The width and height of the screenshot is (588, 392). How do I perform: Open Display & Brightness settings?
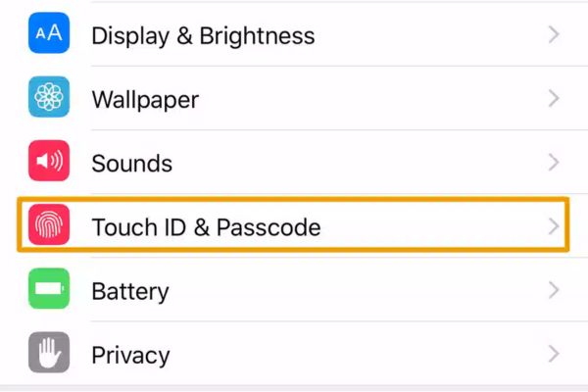(x=203, y=36)
